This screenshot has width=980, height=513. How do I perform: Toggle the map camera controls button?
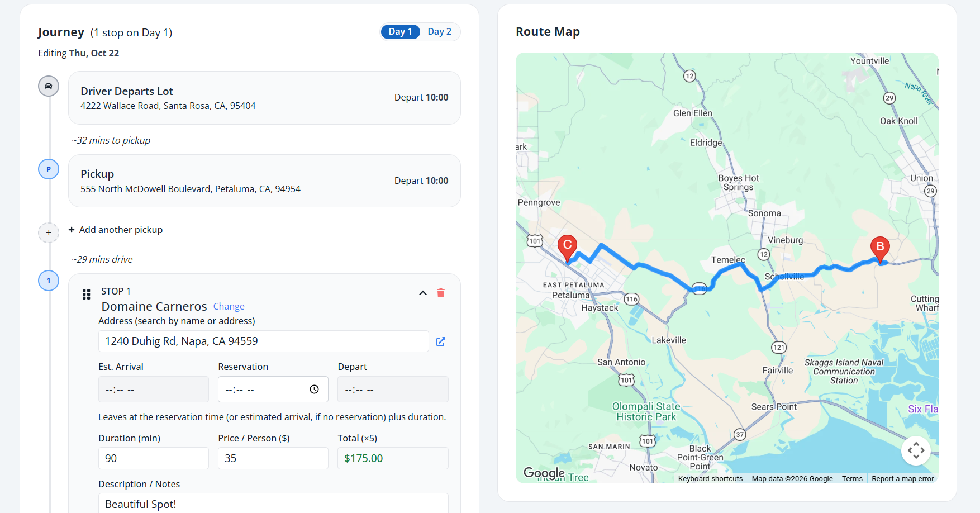coord(916,450)
